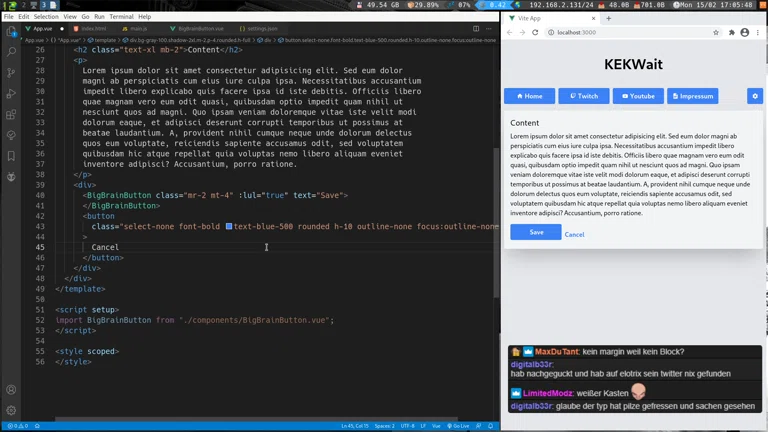This screenshot has height=432, width=768.
Task: Split the editor to the right
Action: click(x=476, y=28)
